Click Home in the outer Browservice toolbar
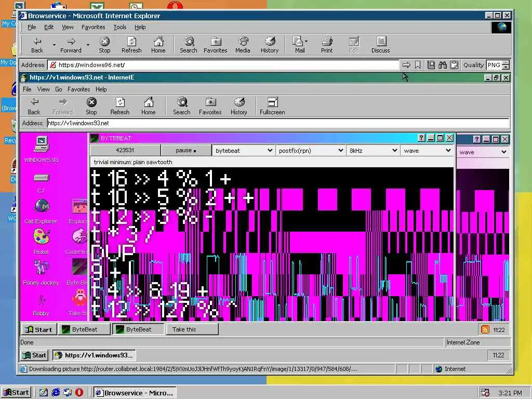This screenshot has width=532, height=399. point(158,45)
